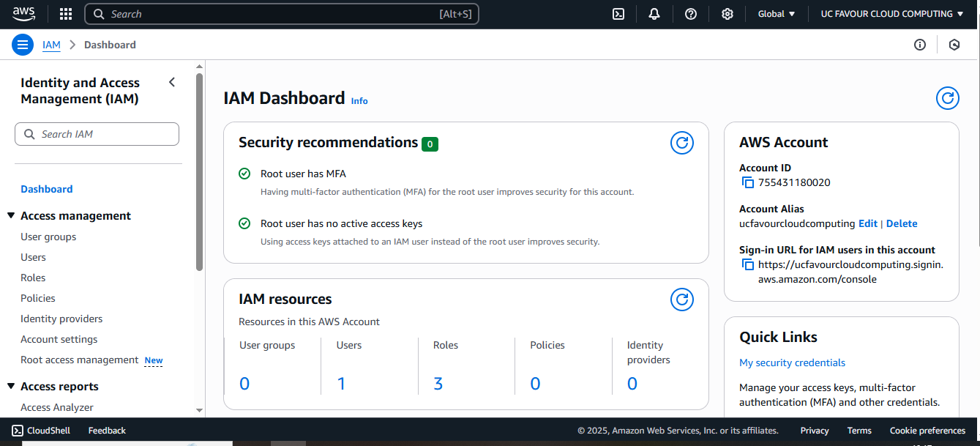Viewport: 980px width, 446px height.
Task: Delete the account alias
Action: coord(902,223)
